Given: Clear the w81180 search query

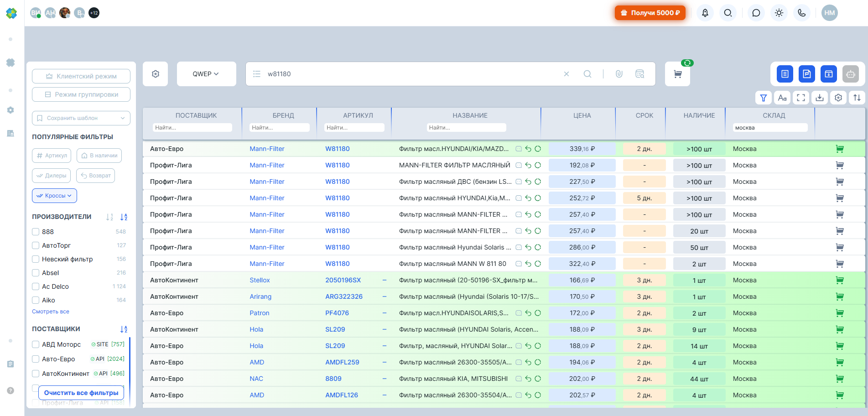Looking at the screenshot, I should click(x=567, y=74).
